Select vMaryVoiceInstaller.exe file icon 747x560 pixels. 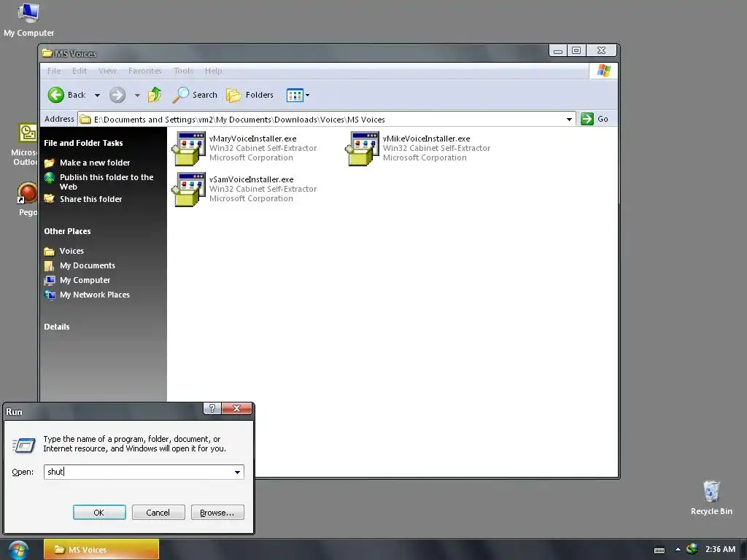pos(189,148)
